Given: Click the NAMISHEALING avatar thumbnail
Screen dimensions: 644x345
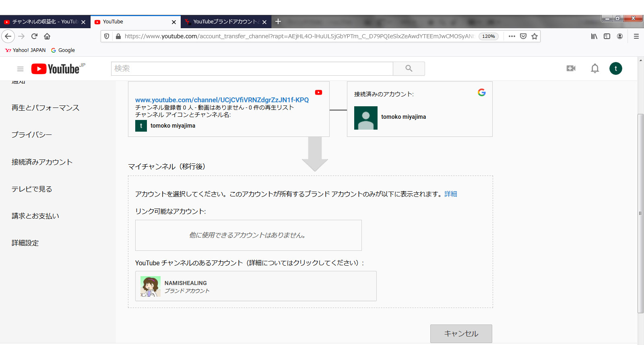Looking at the screenshot, I should point(151,286).
